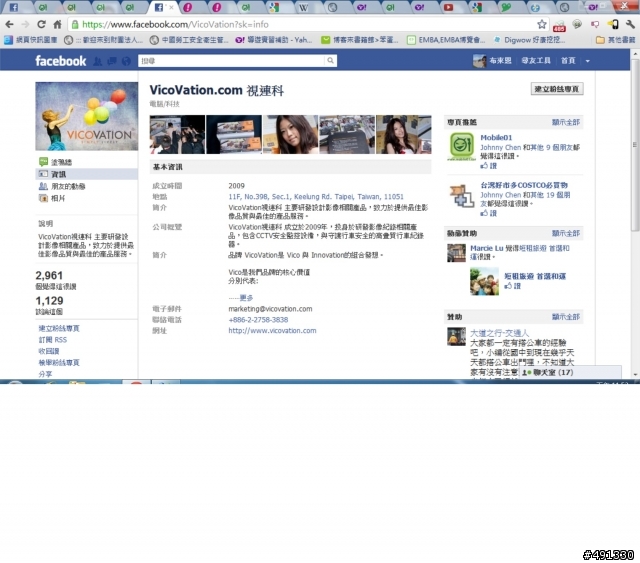Click the VicoVation page cover image
The width and height of the screenshot is (640, 563).
87,116
